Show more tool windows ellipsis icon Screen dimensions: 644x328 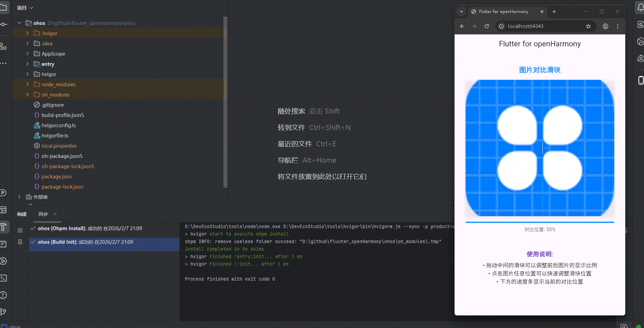point(3,63)
